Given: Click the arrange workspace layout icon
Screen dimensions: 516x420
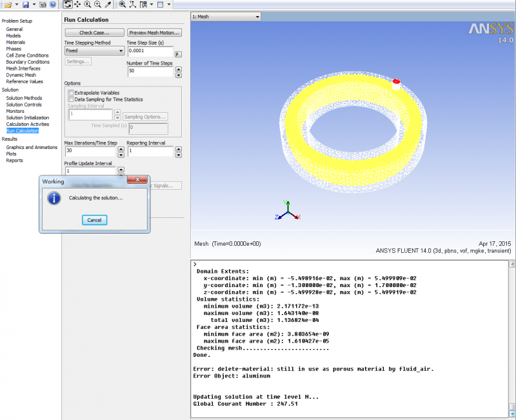Looking at the screenshot, I should pos(143,5).
